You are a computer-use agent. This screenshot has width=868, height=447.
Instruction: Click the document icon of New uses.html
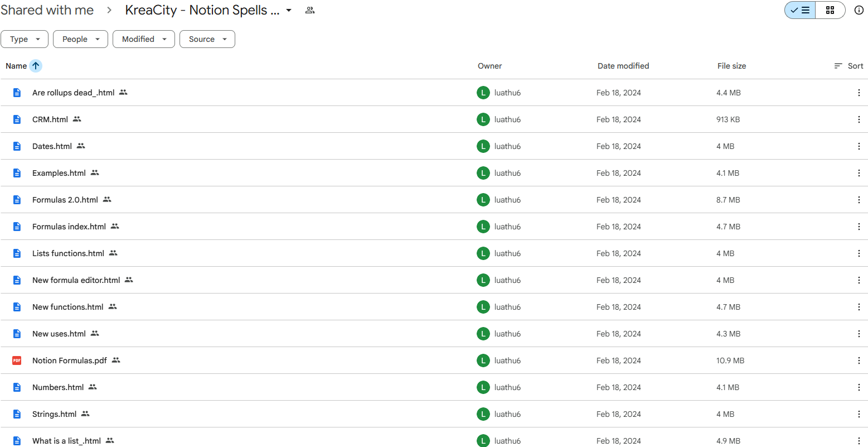click(x=17, y=334)
